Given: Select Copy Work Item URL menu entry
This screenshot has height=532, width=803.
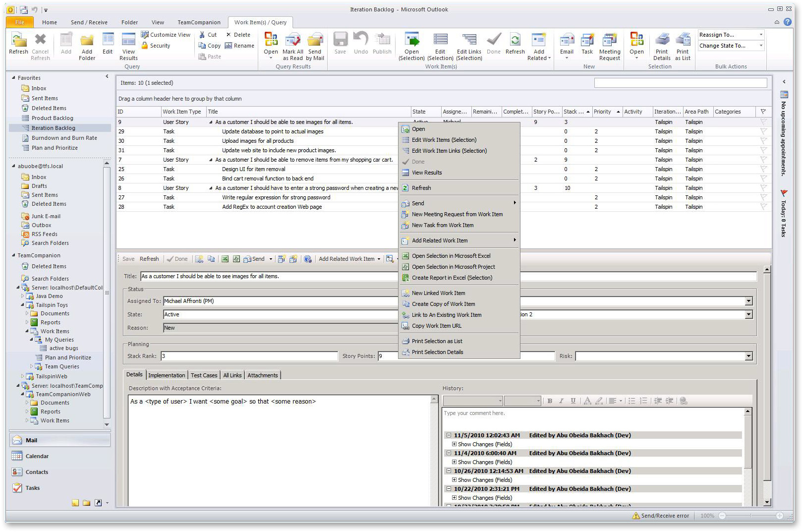Looking at the screenshot, I should [436, 326].
